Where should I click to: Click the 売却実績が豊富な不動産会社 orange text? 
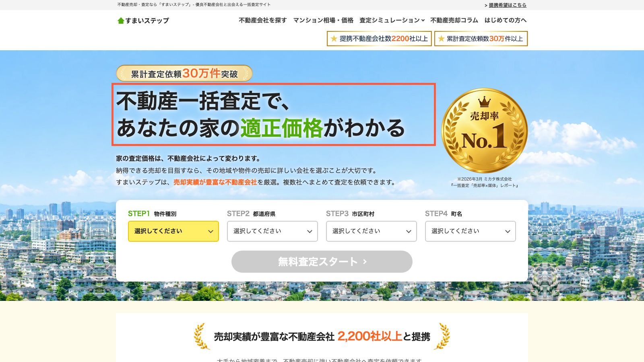tap(215, 182)
